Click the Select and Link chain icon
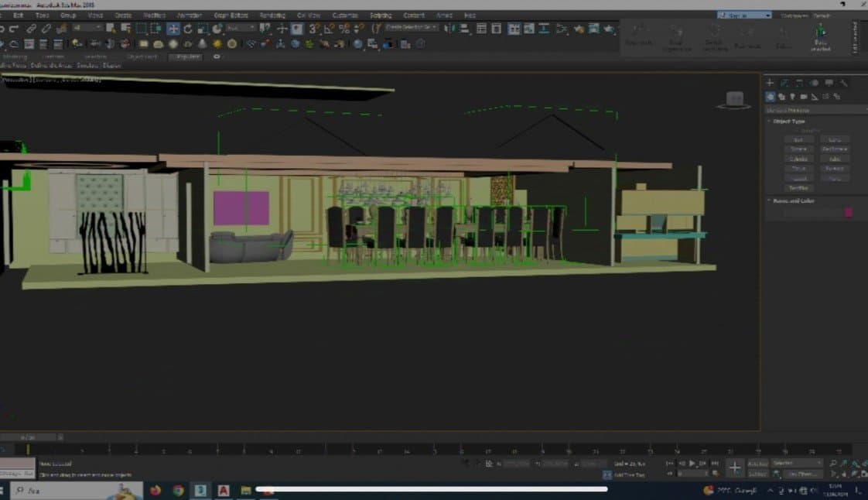The image size is (868, 500). pyautogui.click(x=32, y=29)
